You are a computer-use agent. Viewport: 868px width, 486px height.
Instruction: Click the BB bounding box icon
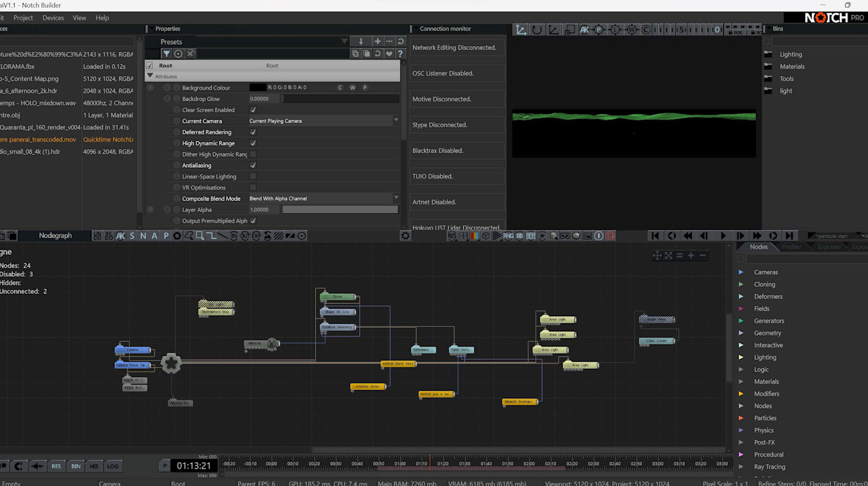click(x=520, y=236)
